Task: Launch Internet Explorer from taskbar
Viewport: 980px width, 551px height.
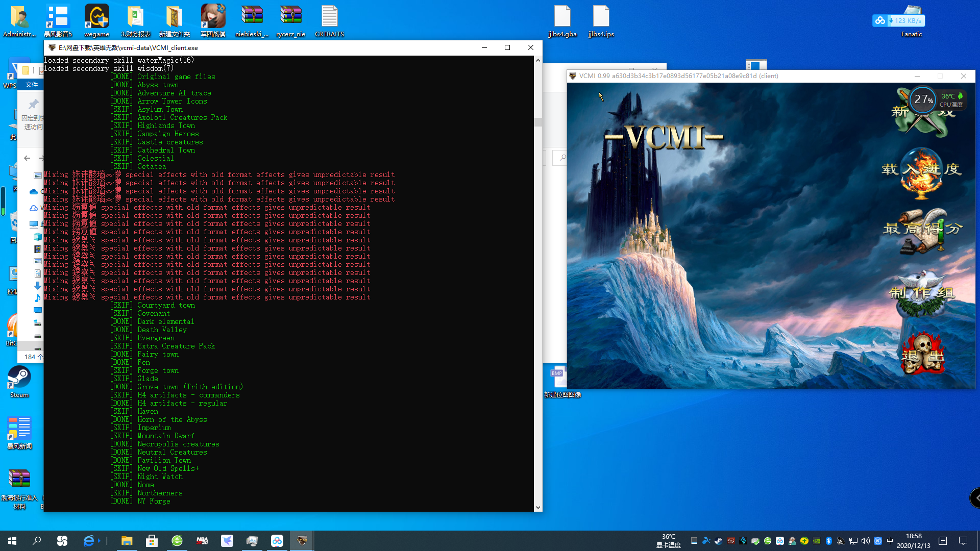Action: click(x=89, y=541)
